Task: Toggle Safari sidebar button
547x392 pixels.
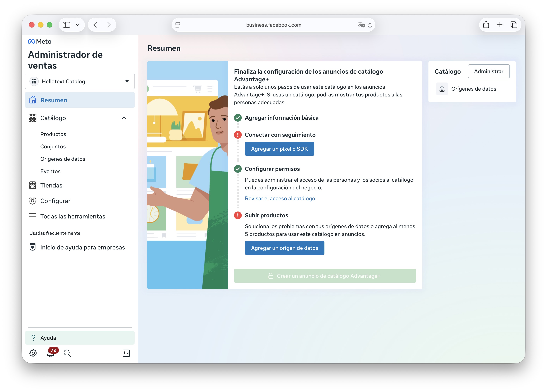Action: (x=67, y=25)
